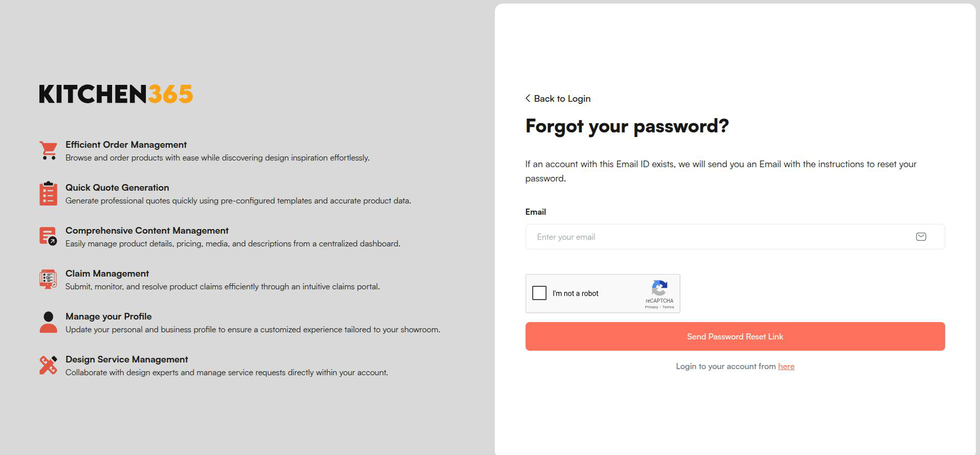
Task: Click the Back to Login link
Action: pos(562,98)
